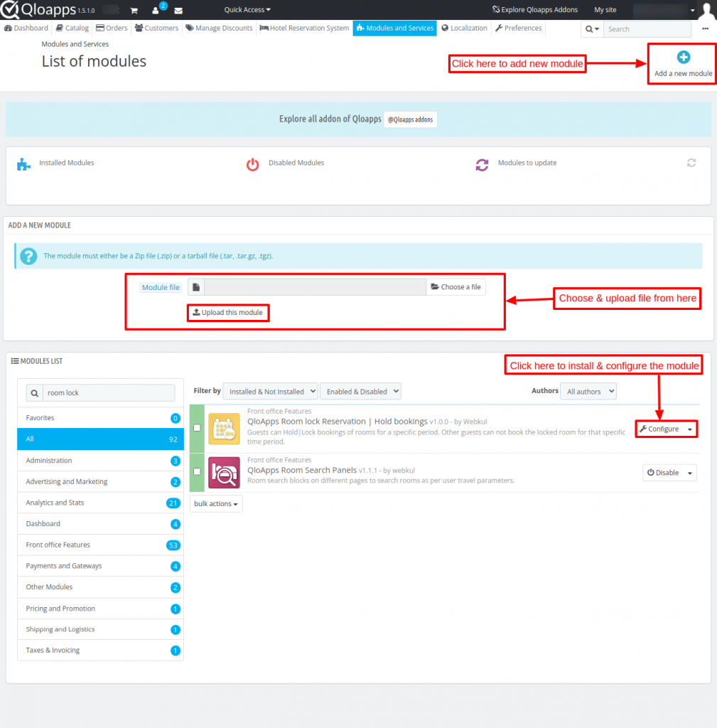Click the grey refresh icon in stats panel
The width and height of the screenshot is (717, 728).
pos(691,163)
